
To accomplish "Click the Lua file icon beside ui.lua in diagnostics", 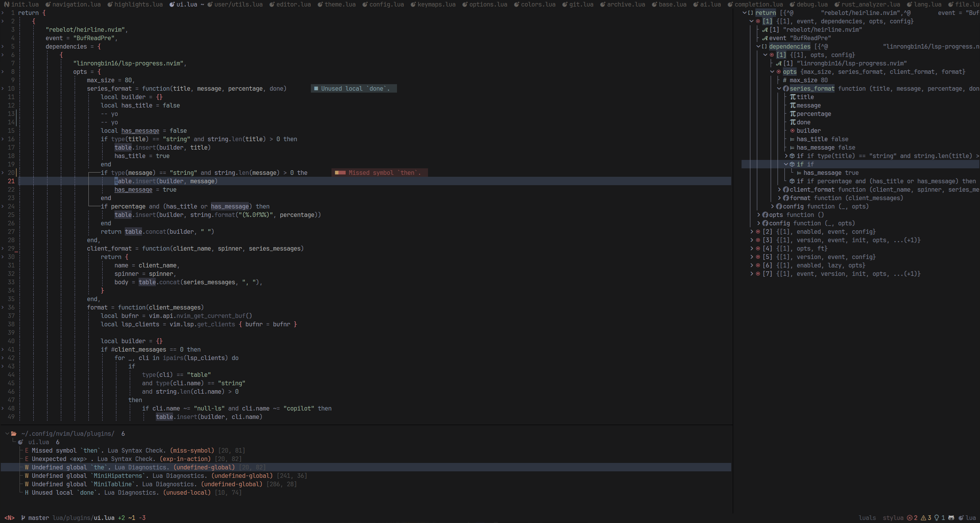I will [21, 442].
